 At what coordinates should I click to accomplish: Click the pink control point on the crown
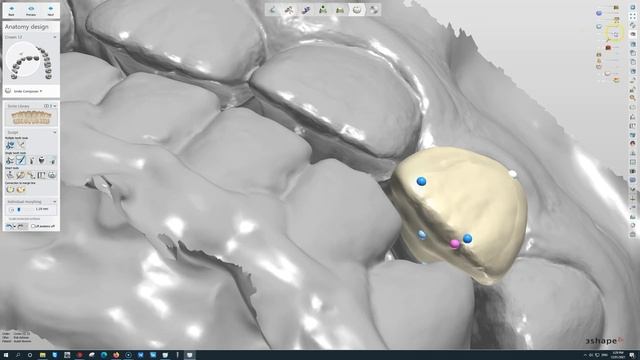pyautogui.click(x=455, y=244)
